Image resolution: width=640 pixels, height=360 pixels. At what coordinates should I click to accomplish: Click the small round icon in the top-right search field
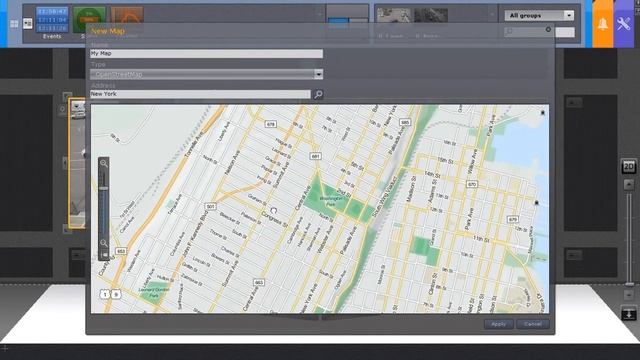coord(548,29)
